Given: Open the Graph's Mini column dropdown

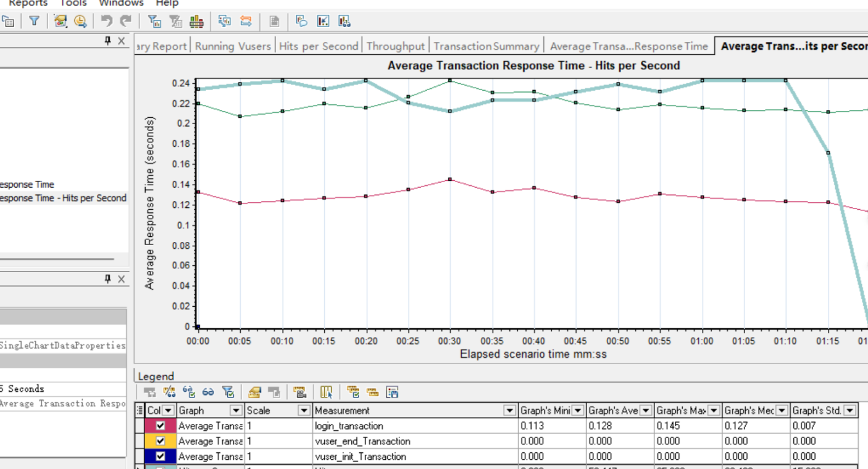Looking at the screenshot, I should click(578, 410).
